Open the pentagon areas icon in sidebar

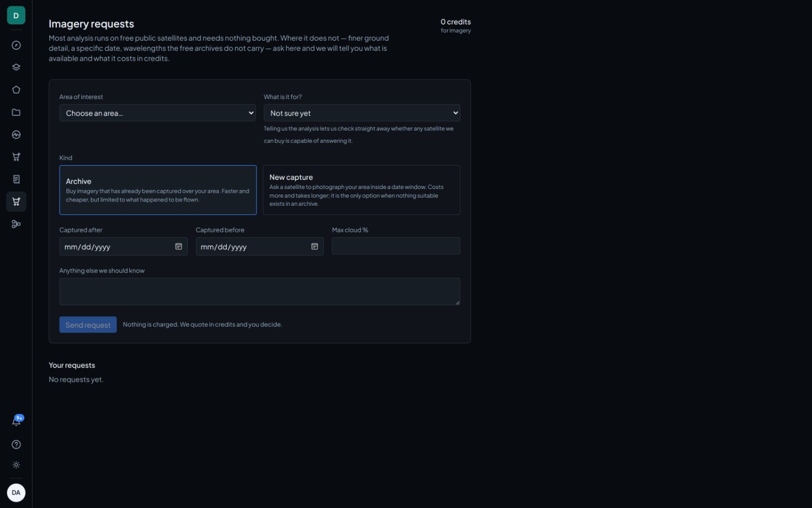tap(16, 90)
